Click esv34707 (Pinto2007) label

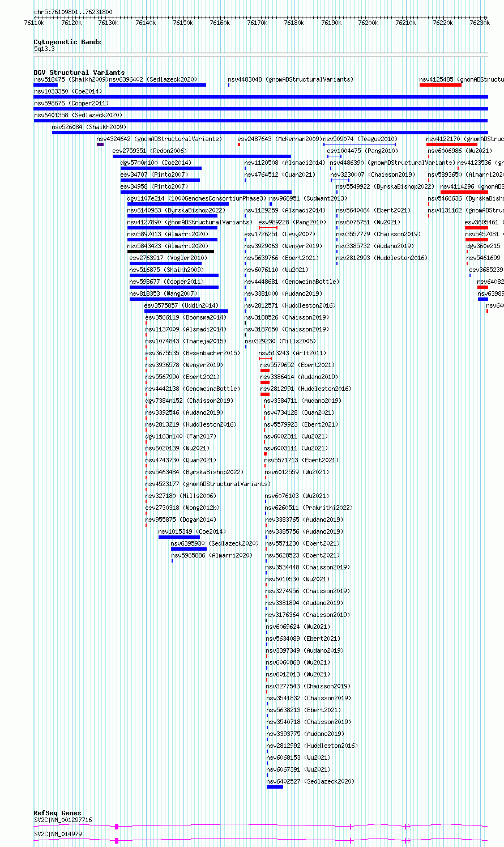coord(154,175)
